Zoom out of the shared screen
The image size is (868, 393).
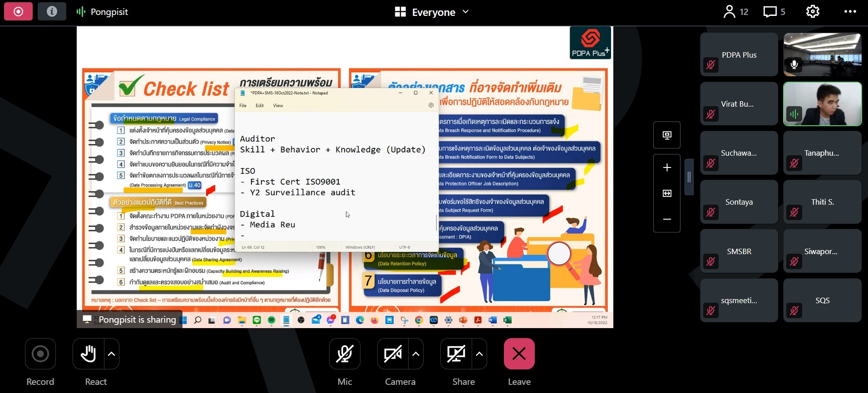pos(667,219)
